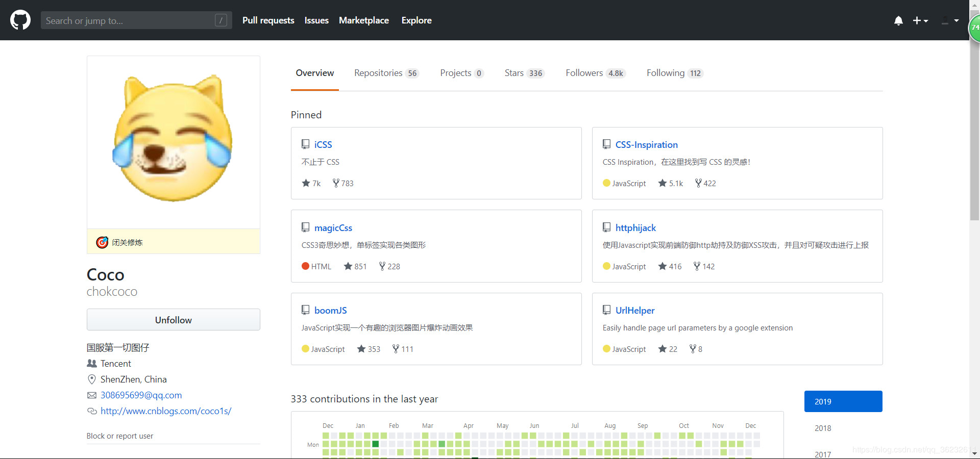Open the iCSS repository link
Screen dimensions: 980x459
click(x=323, y=145)
